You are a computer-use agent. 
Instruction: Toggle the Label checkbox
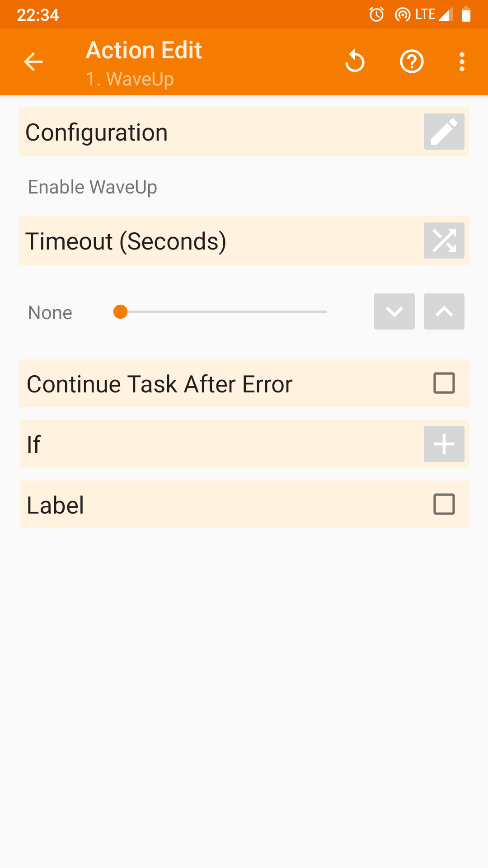(x=444, y=505)
